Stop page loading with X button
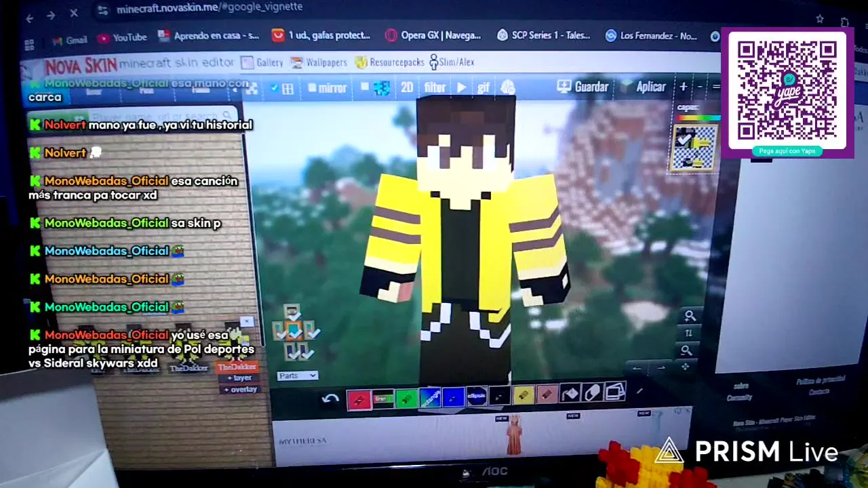 pyautogui.click(x=74, y=12)
